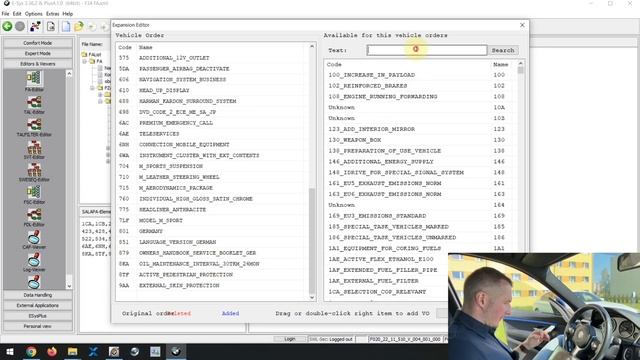Switch to Comfort Mode
Viewport: 640px width, 360px height.
pyautogui.click(x=38, y=43)
